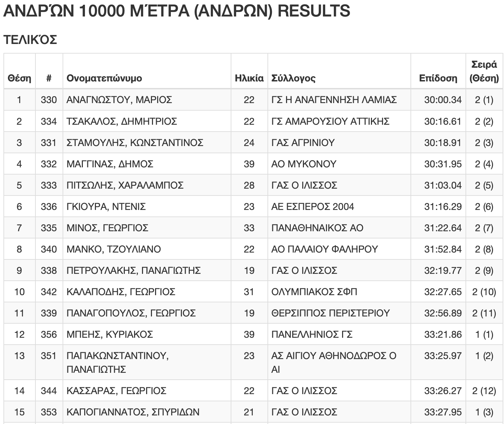Click the name ΠΑΠΑΚΩΝΣΤΑΝΤΙΝΟΥ, ΠΑΝΑΓΙΩΤΗΣ
The height and width of the screenshot is (424, 504).
click(x=118, y=362)
